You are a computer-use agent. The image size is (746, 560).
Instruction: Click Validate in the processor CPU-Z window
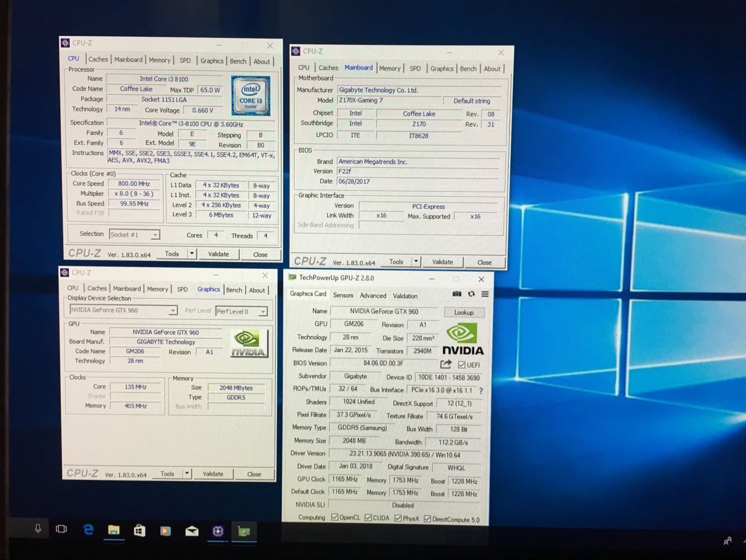pyautogui.click(x=218, y=254)
